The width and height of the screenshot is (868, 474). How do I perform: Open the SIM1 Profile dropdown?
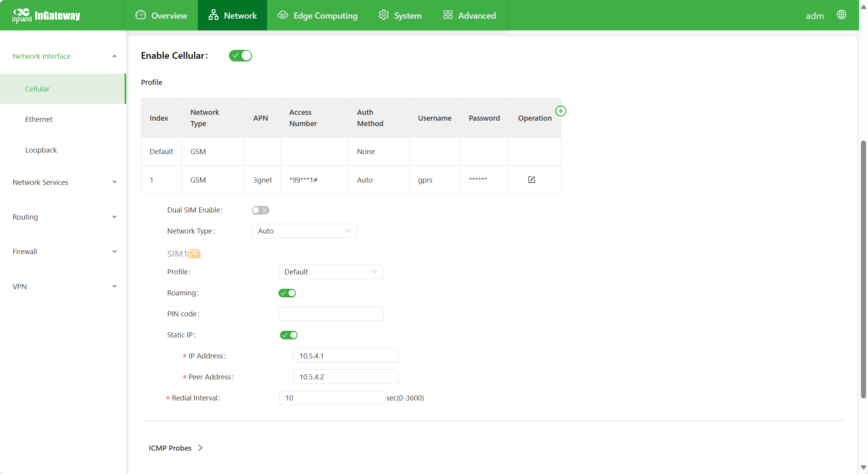pos(331,272)
